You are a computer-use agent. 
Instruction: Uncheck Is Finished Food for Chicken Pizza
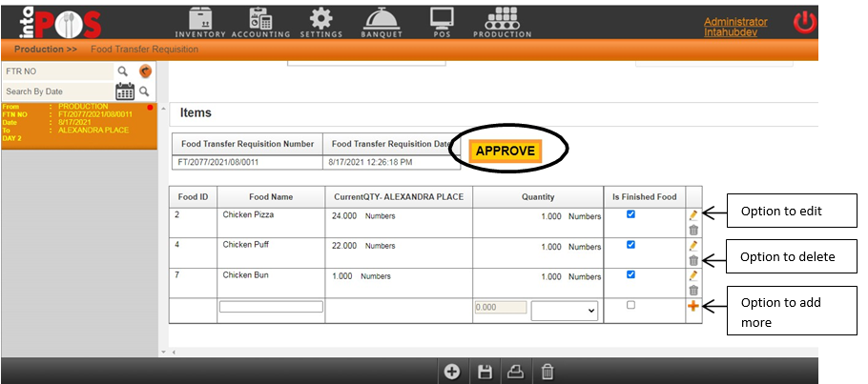coord(630,215)
